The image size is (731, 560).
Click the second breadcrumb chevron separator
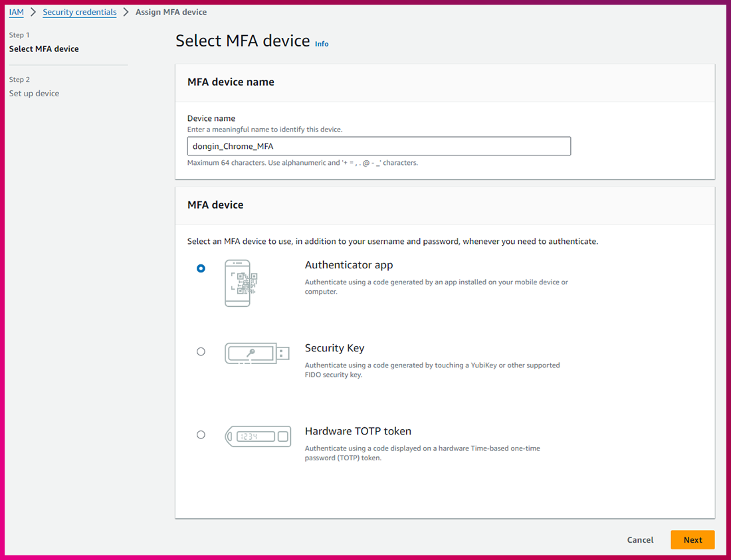tap(126, 12)
